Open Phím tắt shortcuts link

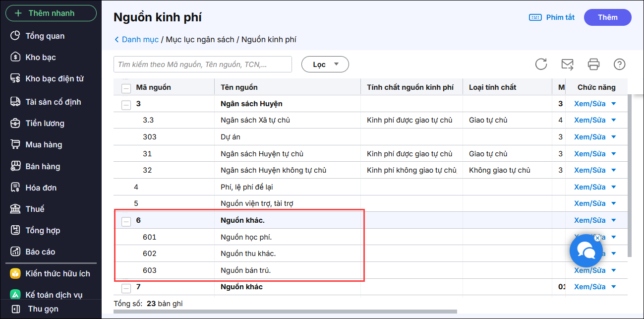[x=560, y=17]
